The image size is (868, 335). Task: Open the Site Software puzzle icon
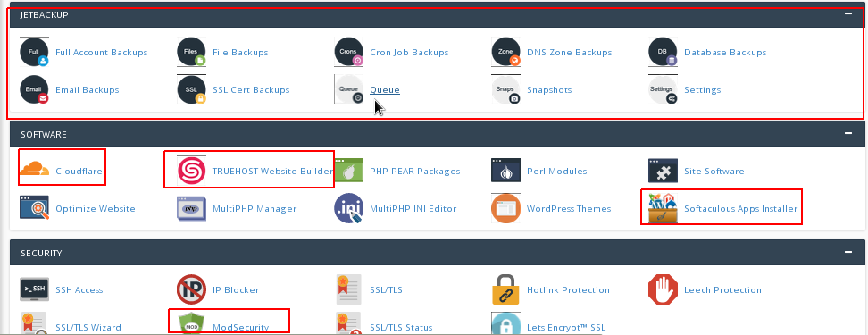pyautogui.click(x=664, y=171)
